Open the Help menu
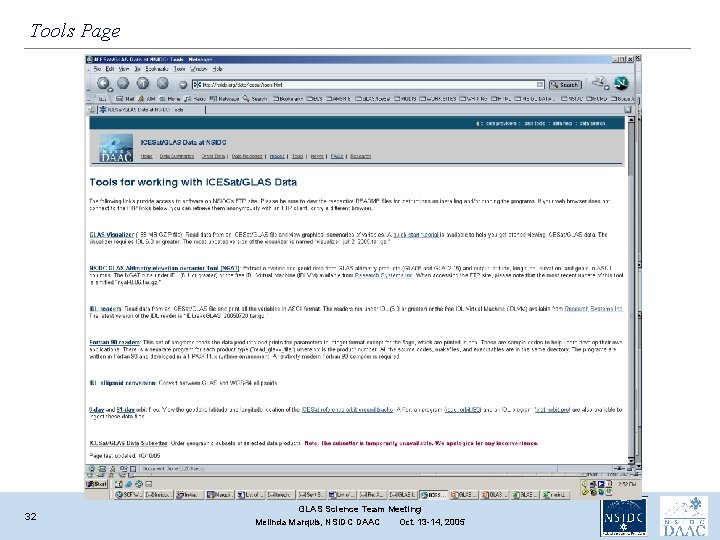This screenshot has width=720, height=540. coord(217,69)
